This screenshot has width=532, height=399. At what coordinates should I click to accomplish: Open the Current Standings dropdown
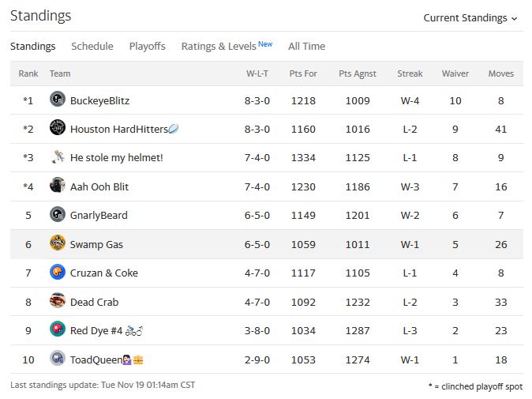470,17
